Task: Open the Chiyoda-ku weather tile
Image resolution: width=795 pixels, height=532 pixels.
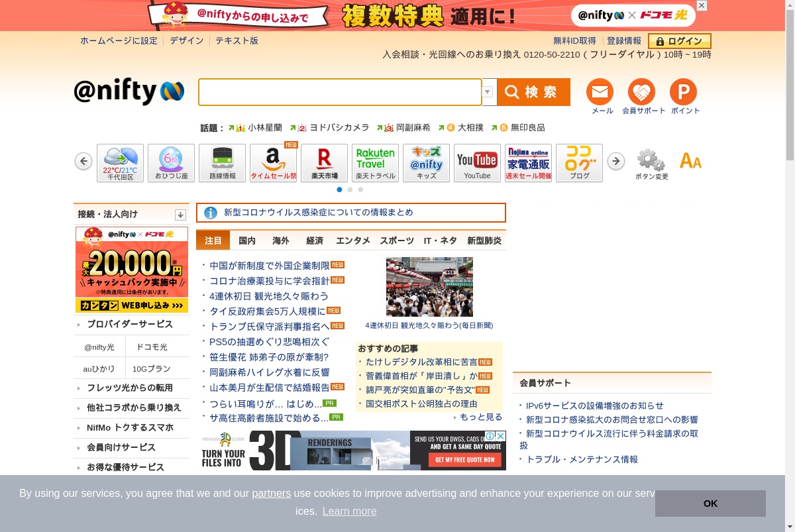Action: click(120, 163)
